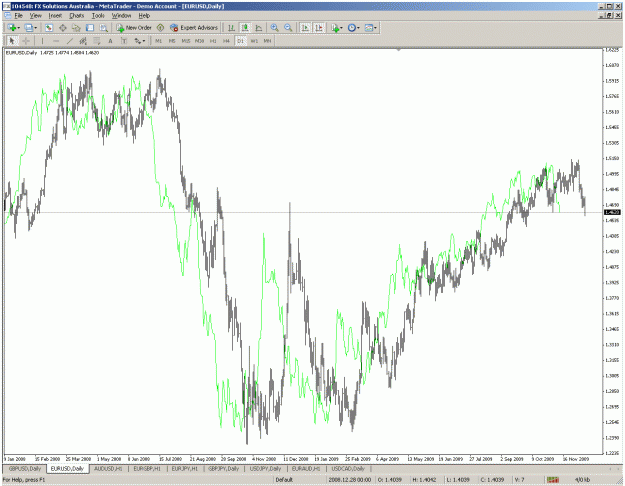Image resolution: width=625 pixels, height=486 pixels.
Task: Switch timeframe to MN
Action: point(267,41)
